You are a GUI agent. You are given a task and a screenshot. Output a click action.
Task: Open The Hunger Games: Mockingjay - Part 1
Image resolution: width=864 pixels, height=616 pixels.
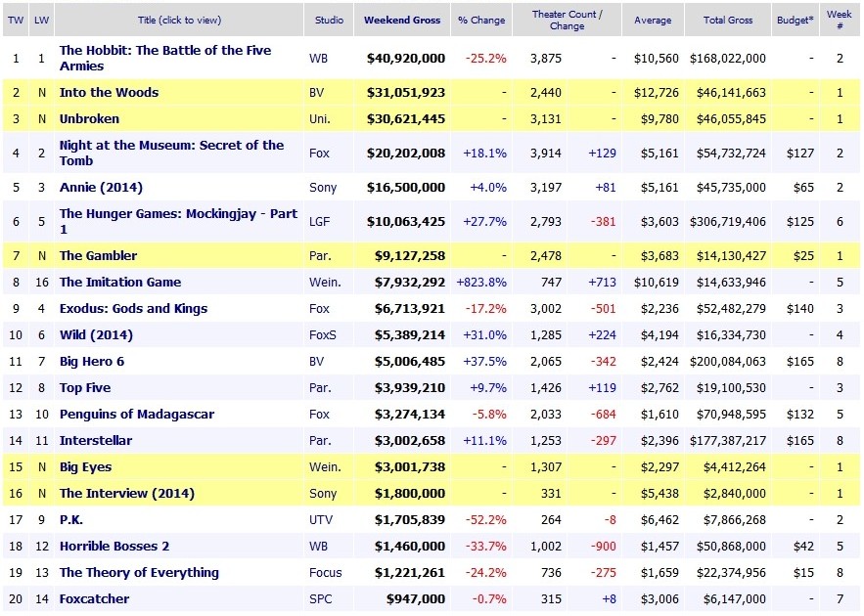coord(178,221)
